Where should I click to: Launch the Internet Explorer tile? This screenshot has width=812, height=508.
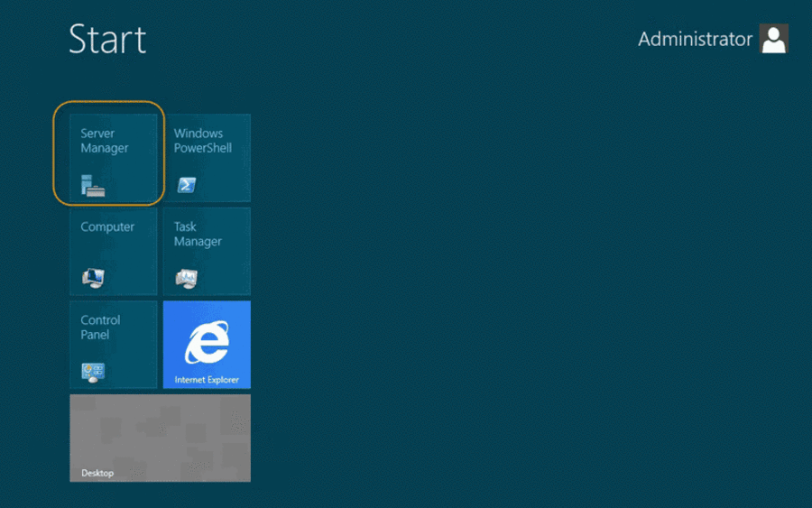tap(207, 345)
